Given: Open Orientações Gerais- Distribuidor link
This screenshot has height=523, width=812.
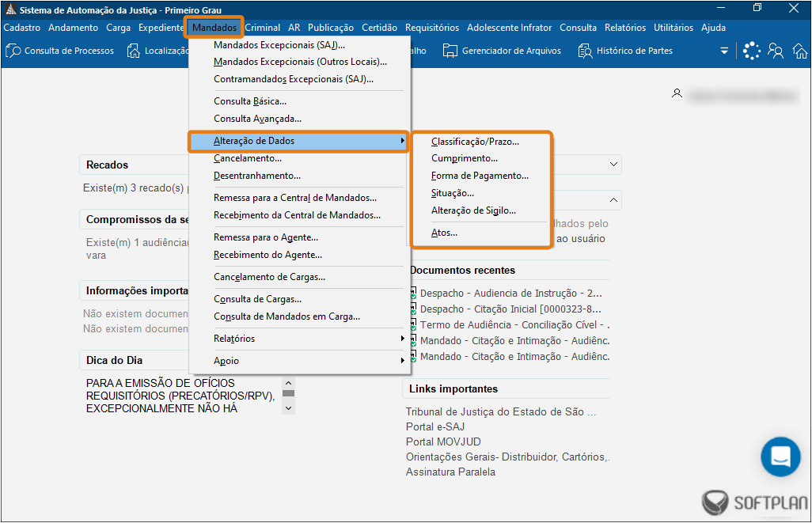Looking at the screenshot, I should 507,457.
